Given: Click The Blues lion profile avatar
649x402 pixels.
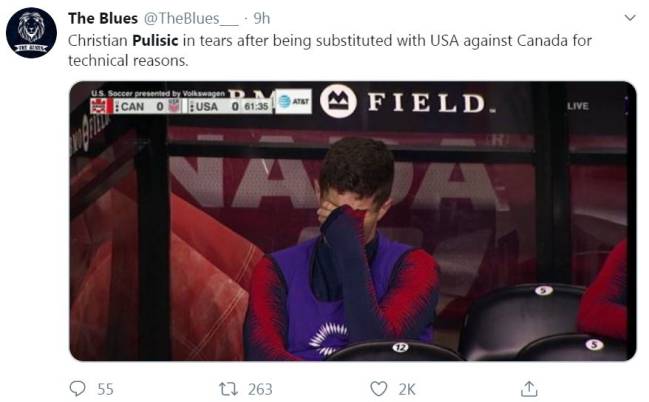Looking at the screenshot, I should pyautogui.click(x=31, y=33).
